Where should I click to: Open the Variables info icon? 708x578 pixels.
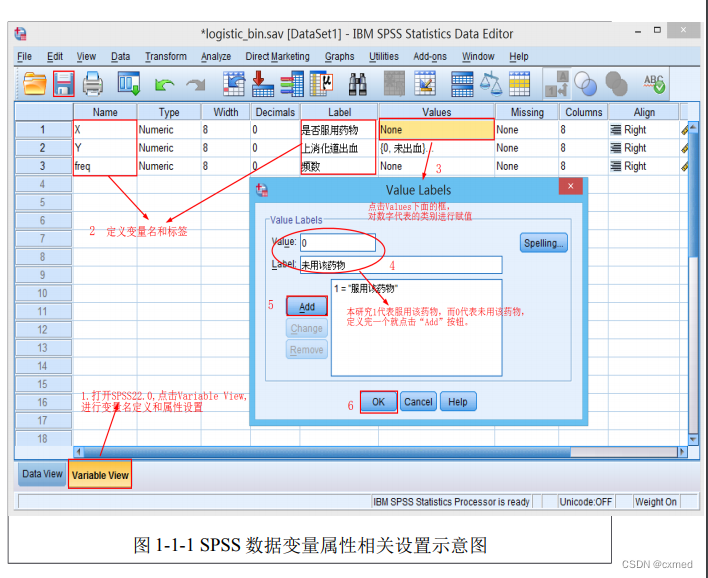[x=292, y=84]
